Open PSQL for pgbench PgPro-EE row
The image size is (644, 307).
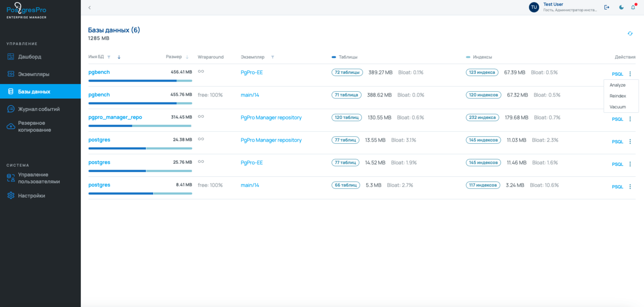(x=617, y=74)
